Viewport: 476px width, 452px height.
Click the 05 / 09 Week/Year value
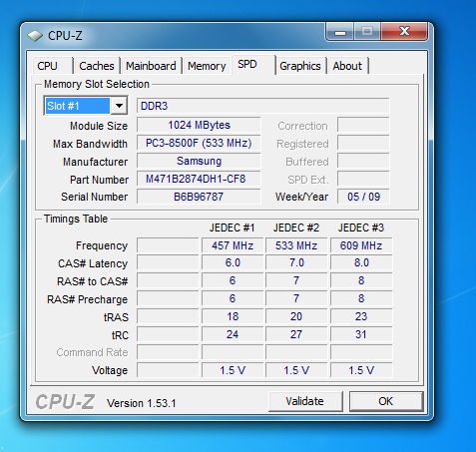click(x=363, y=197)
